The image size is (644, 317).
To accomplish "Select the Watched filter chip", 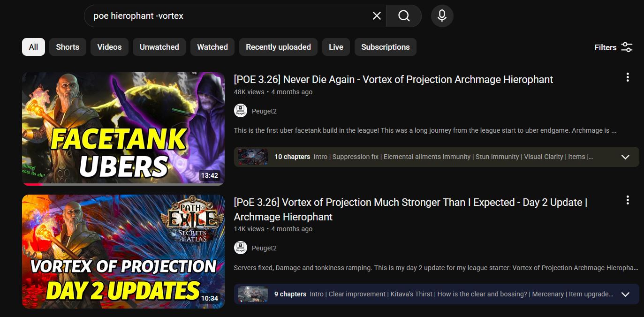I will 212,47.
